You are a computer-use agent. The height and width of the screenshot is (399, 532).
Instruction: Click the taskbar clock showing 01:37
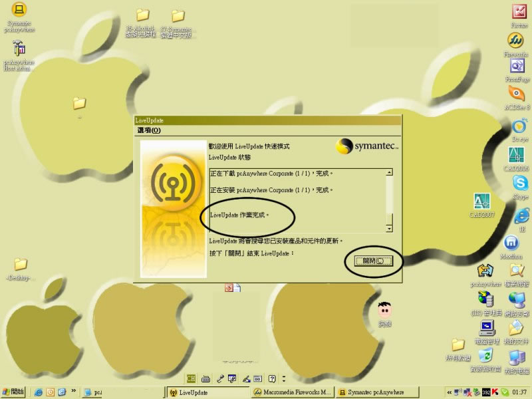tap(519, 392)
